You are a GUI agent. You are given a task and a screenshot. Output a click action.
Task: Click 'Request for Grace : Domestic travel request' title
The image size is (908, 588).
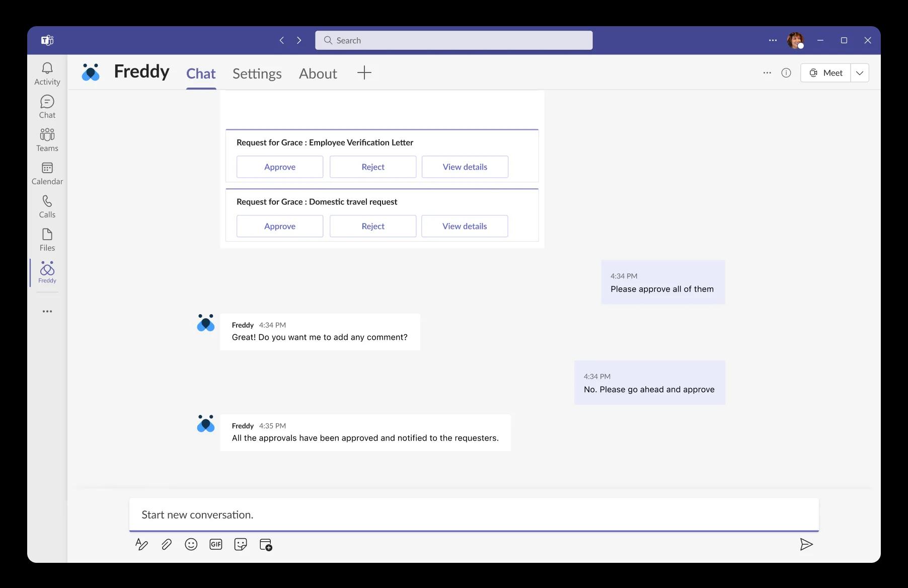317,202
